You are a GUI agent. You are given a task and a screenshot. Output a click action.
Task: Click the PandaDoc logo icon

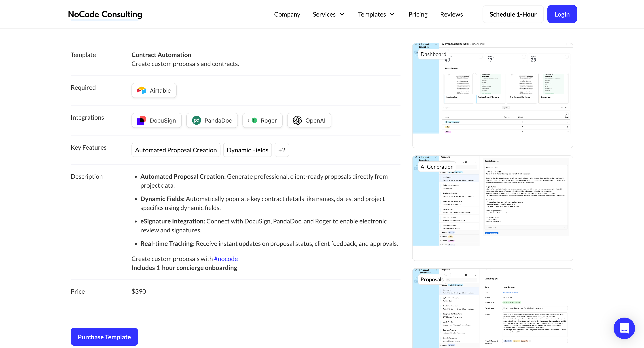click(x=197, y=121)
